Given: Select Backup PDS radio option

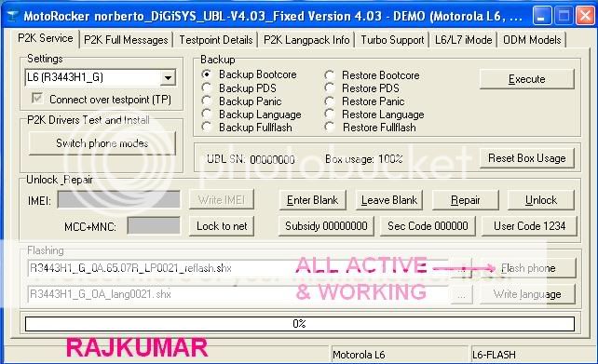Looking at the screenshot, I should click(207, 88).
